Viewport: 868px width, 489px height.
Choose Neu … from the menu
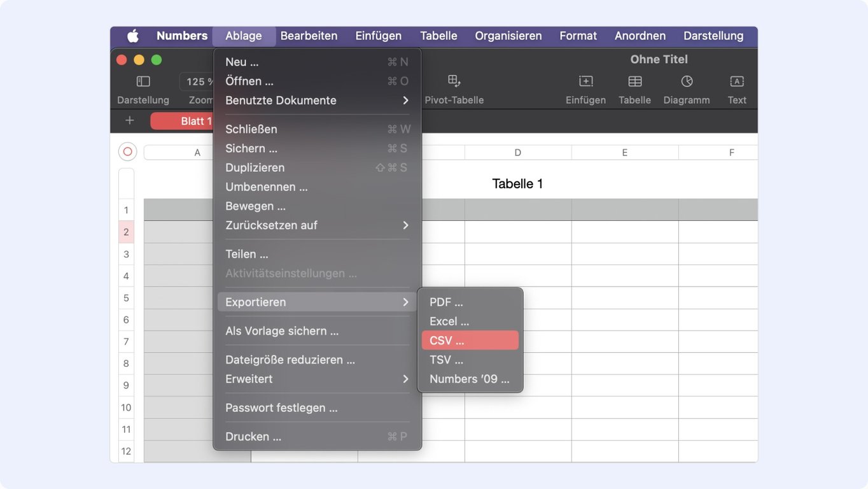(317, 62)
